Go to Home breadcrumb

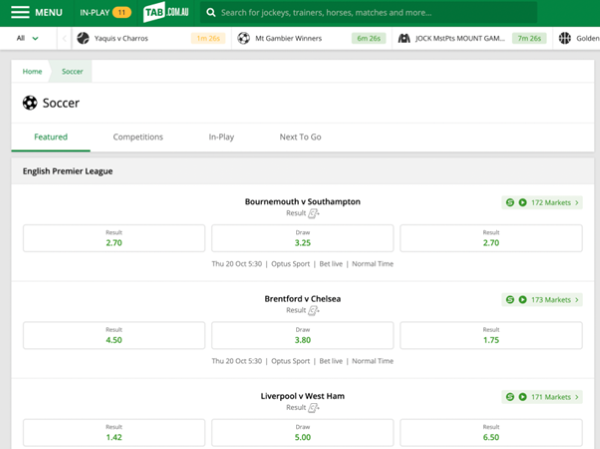coord(32,72)
